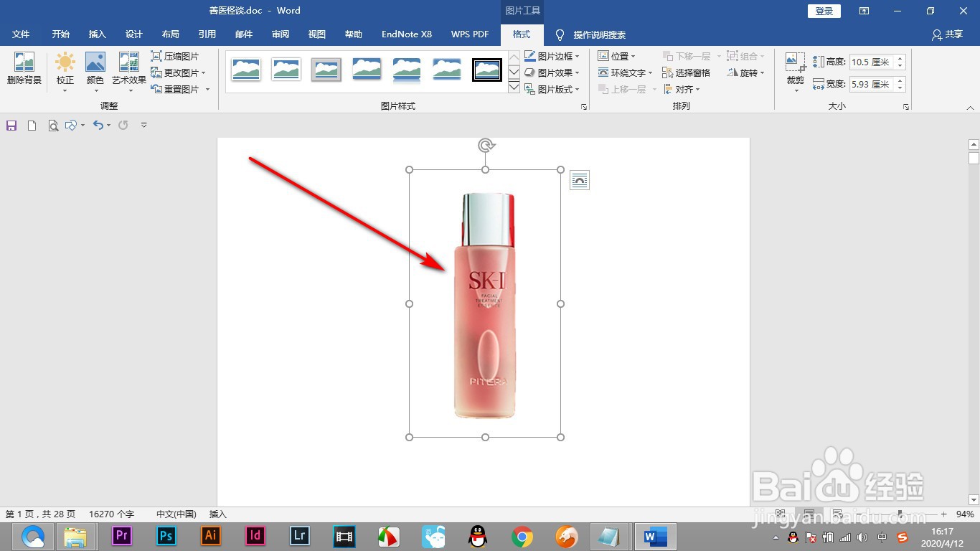Click Selection Pane (选择窗格)
Image resolution: width=980 pixels, height=551 pixels.
click(x=686, y=72)
